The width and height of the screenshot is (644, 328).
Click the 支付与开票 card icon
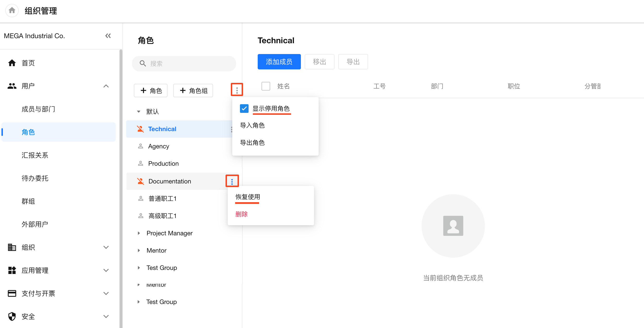click(12, 293)
